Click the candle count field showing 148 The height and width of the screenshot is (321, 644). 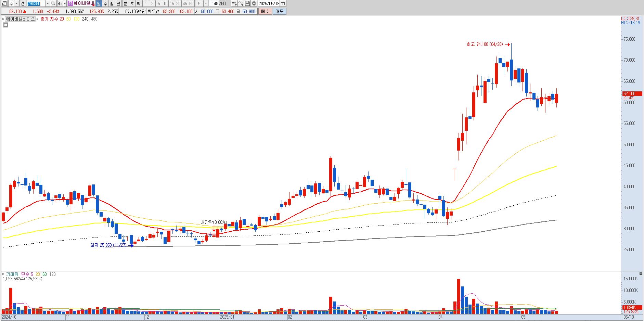coord(214,3)
